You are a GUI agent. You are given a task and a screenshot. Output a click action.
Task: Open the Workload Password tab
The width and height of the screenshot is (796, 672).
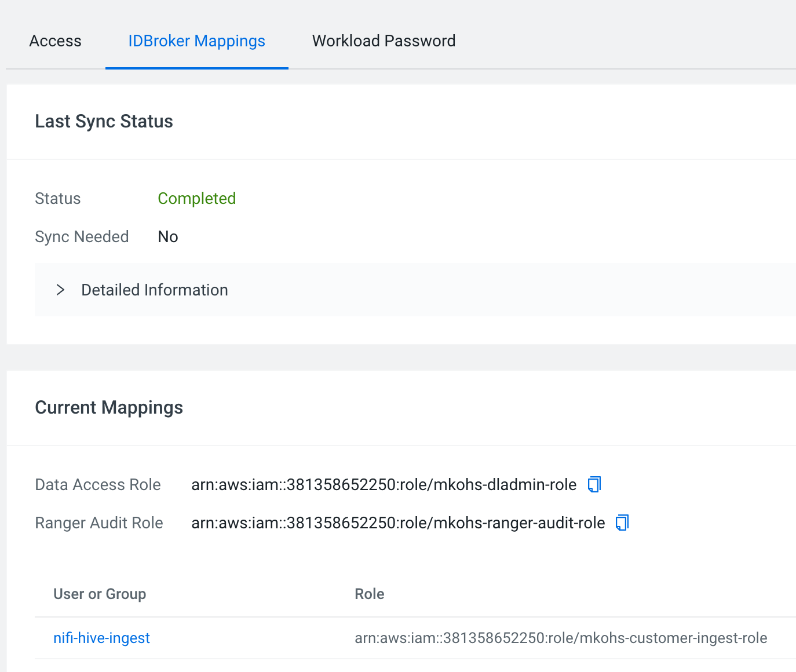pyautogui.click(x=384, y=41)
